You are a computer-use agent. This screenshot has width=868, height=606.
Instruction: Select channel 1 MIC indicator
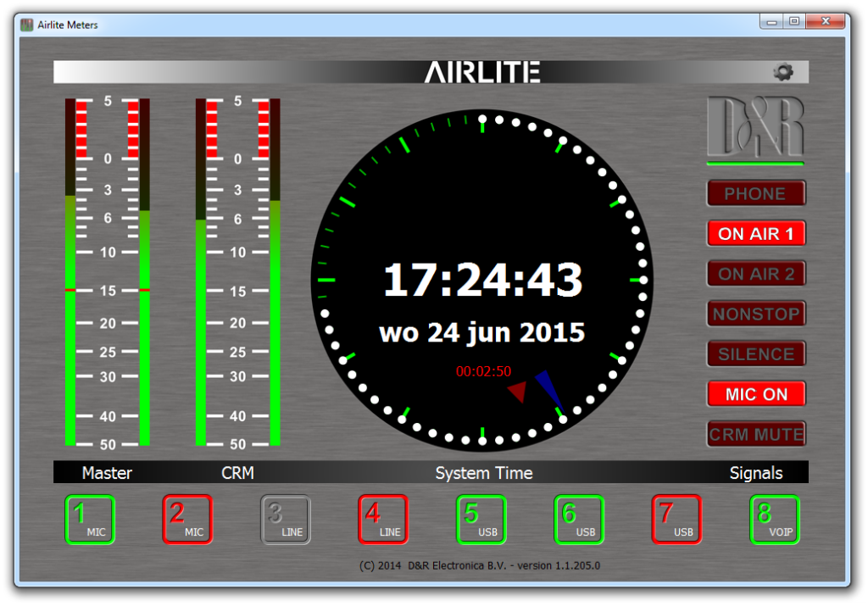click(90, 520)
